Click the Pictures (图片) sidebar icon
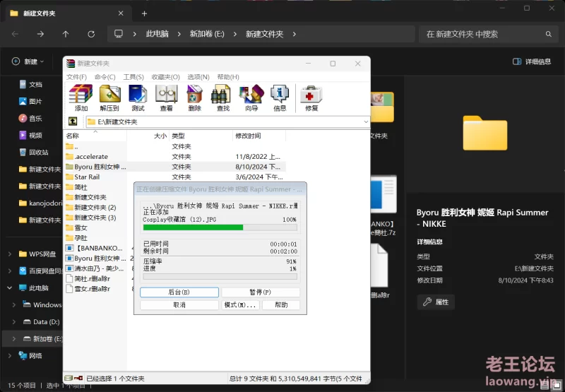This screenshot has width=565, height=392. (x=23, y=101)
